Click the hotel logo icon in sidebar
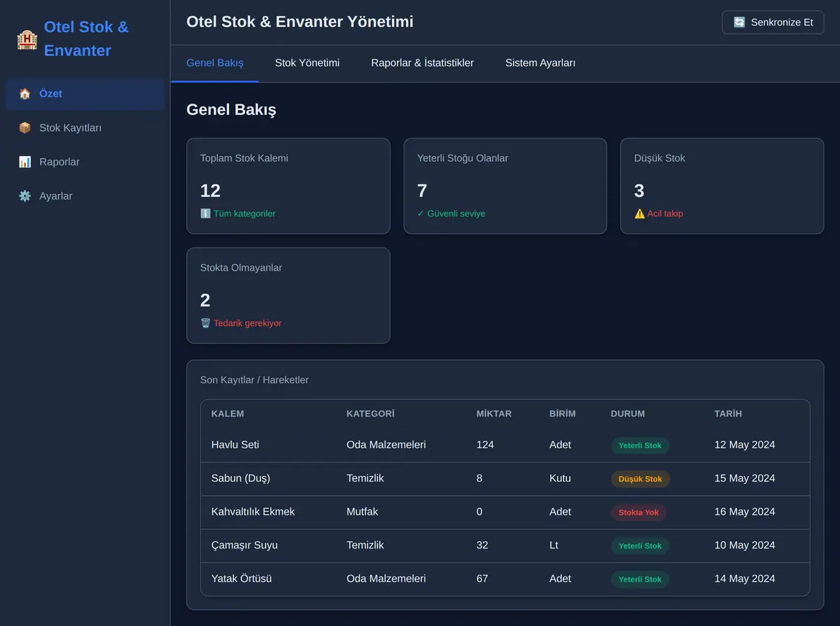This screenshot has width=840, height=626. 27,39
